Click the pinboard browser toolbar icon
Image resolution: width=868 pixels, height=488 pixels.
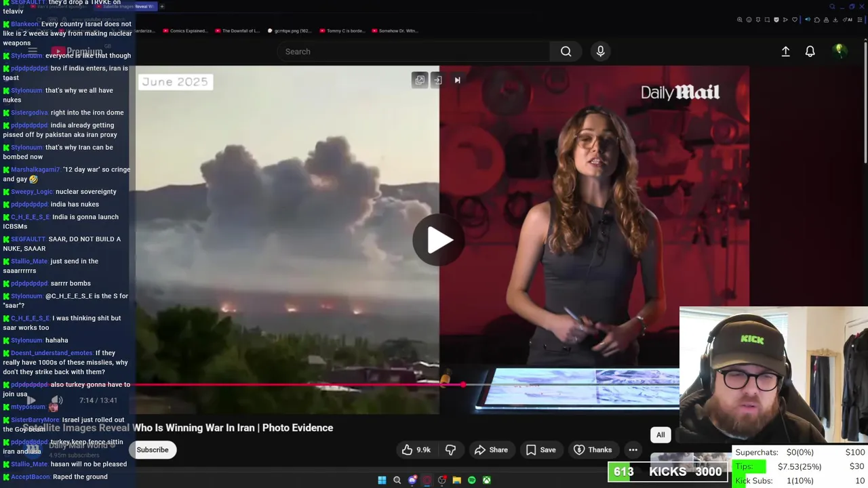point(758,20)
